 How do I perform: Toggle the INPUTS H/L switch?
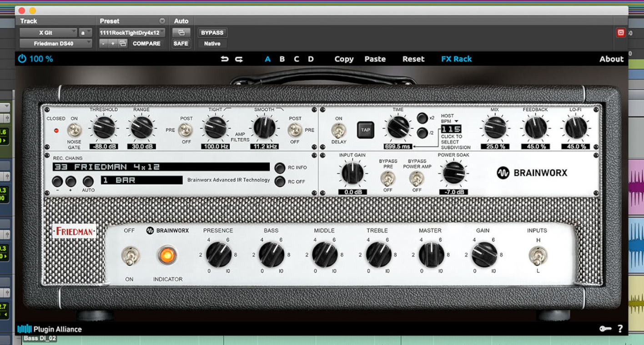click(x=538, y=256)
